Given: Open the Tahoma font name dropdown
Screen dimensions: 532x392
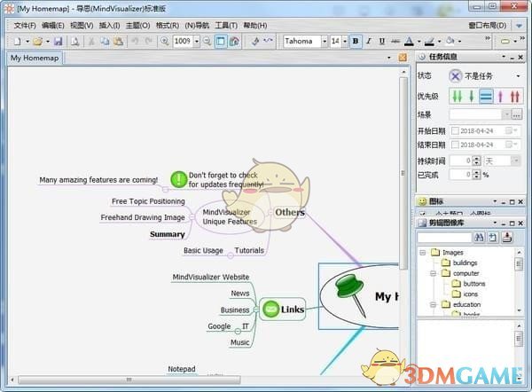Looking at the screenshot, I should pos(325,41).
